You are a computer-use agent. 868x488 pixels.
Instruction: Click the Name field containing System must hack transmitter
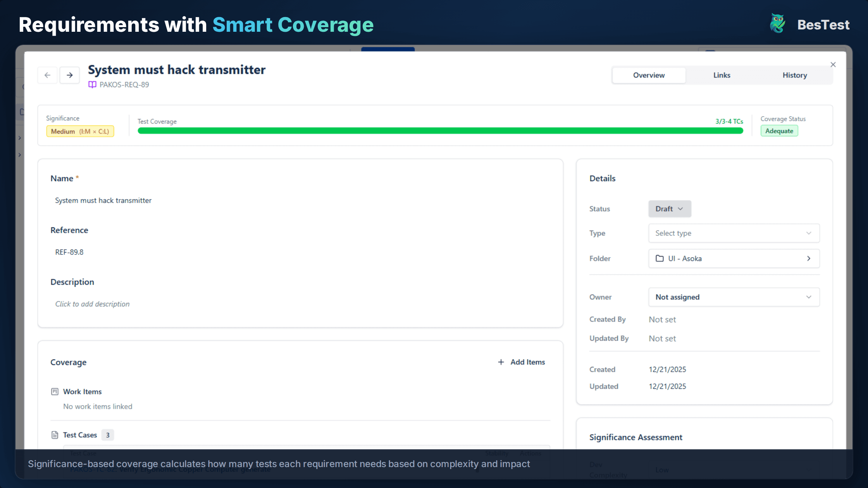coord(103,200)
